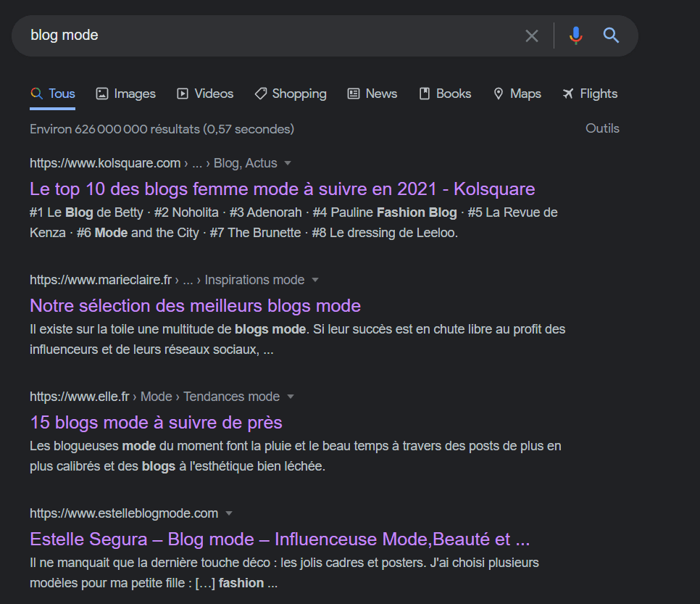Screen dimensions: 700x604
Task: Submit the search with the magnifier icon
Action: tap(611, 35)
